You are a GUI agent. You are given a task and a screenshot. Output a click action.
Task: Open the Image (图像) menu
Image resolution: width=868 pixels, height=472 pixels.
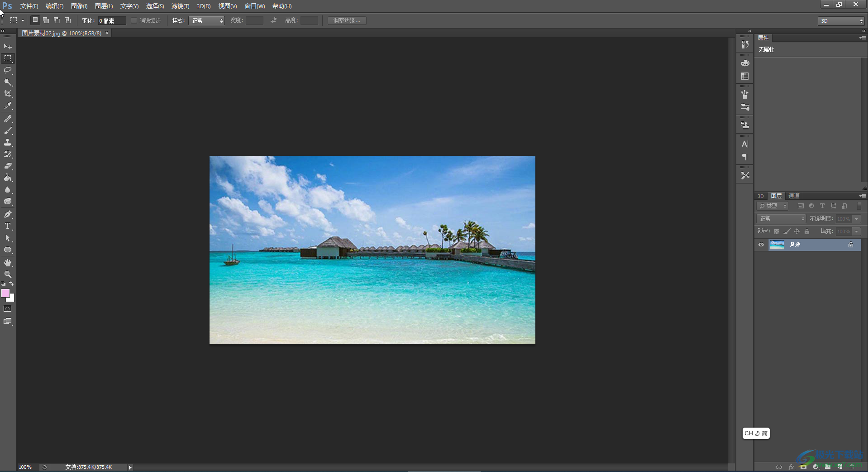(x=79, y=6)
